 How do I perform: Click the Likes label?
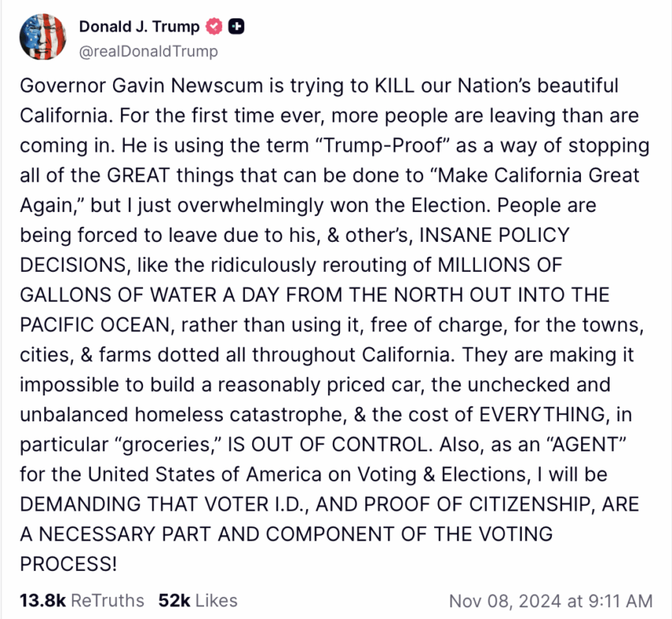coord(216,601)
